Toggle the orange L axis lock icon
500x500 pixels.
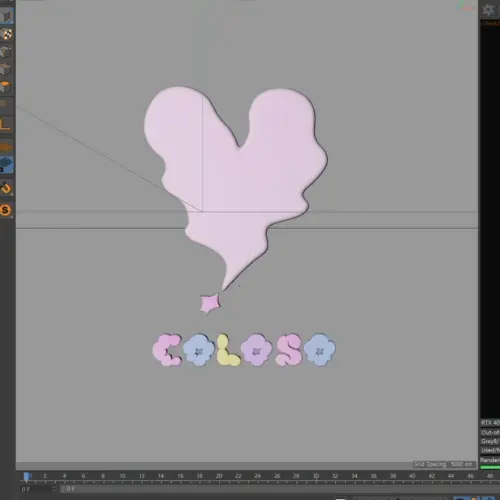(5, 124)
